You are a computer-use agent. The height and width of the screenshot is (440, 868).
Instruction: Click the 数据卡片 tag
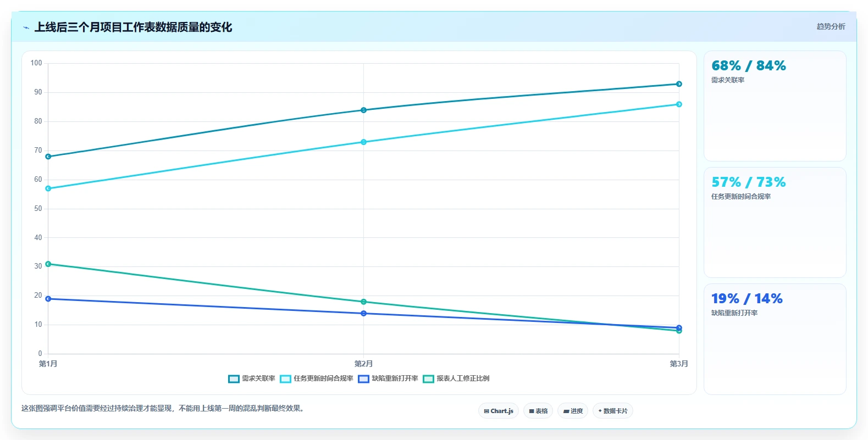click(613, 411)
